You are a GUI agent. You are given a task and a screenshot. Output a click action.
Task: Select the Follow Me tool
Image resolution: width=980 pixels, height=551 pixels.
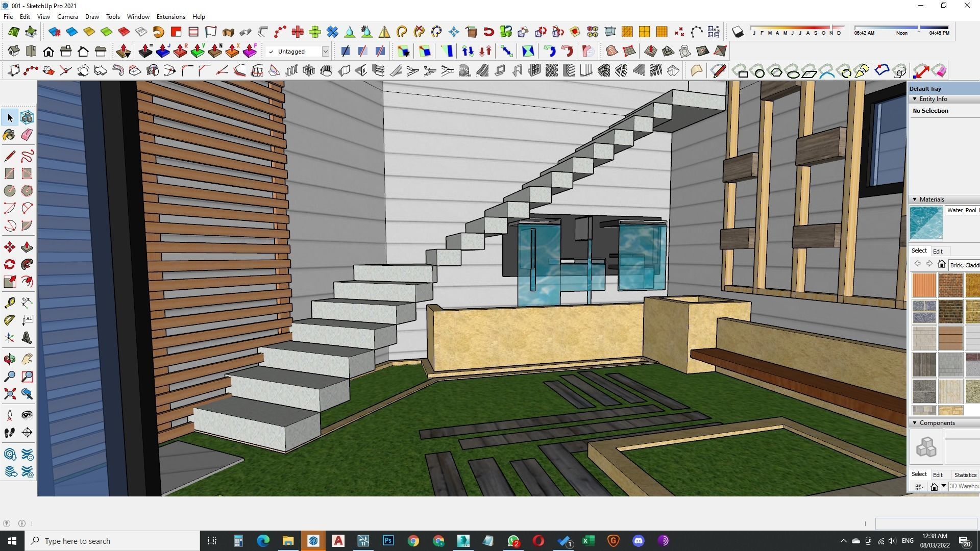(x=27, y=265)
